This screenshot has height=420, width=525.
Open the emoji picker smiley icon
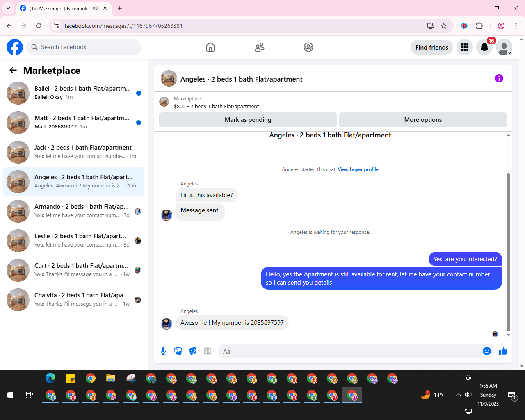point(487,351)
